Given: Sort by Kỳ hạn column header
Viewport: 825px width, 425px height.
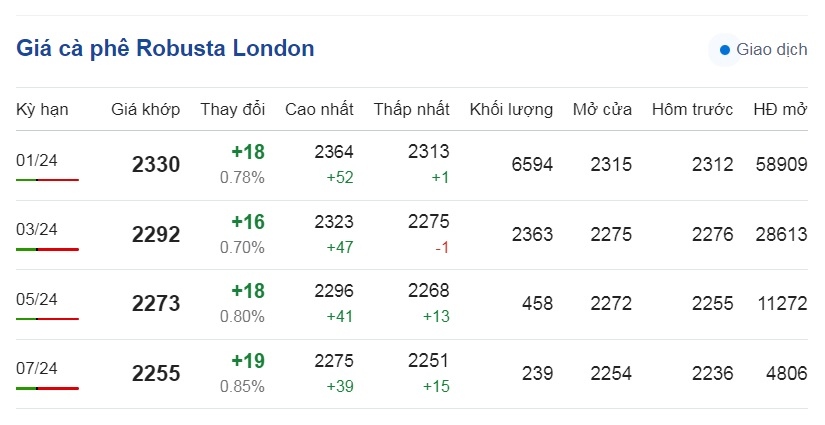Looking at the screenshot, I should tap(42, 109).
